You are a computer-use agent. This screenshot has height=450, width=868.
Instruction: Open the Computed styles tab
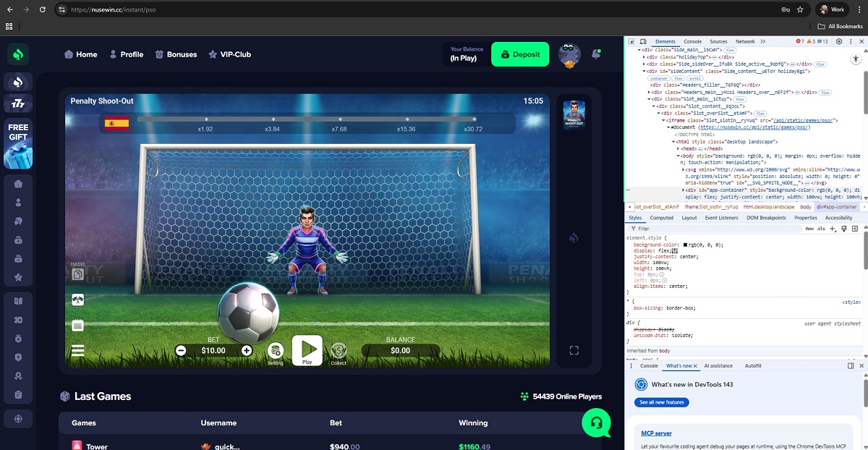pos(661,218)
